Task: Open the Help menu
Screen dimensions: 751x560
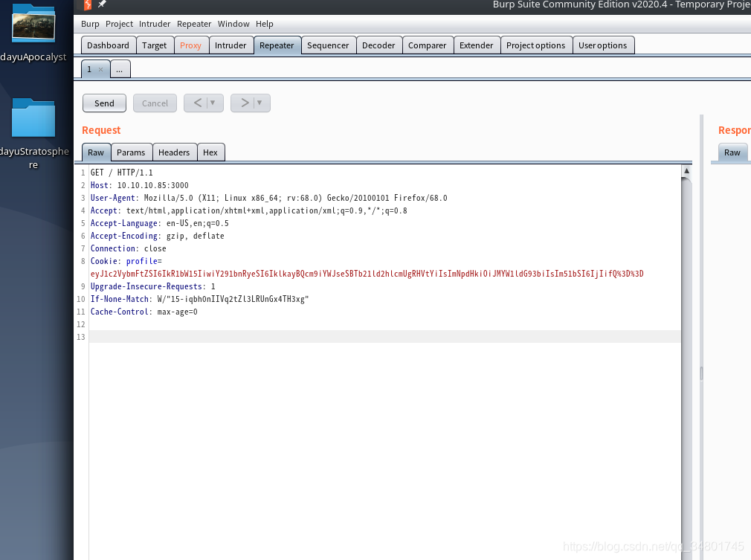Action: (265, 24)
